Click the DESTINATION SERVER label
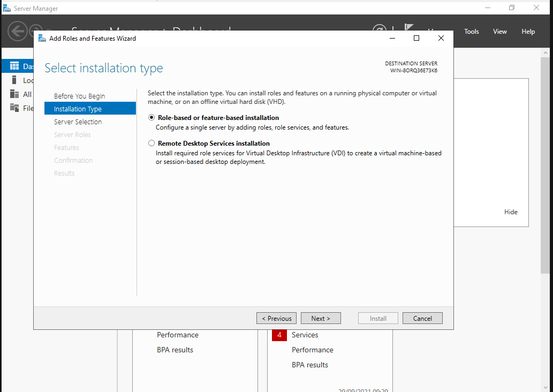 pyautogui.click(x=411, y=64)
